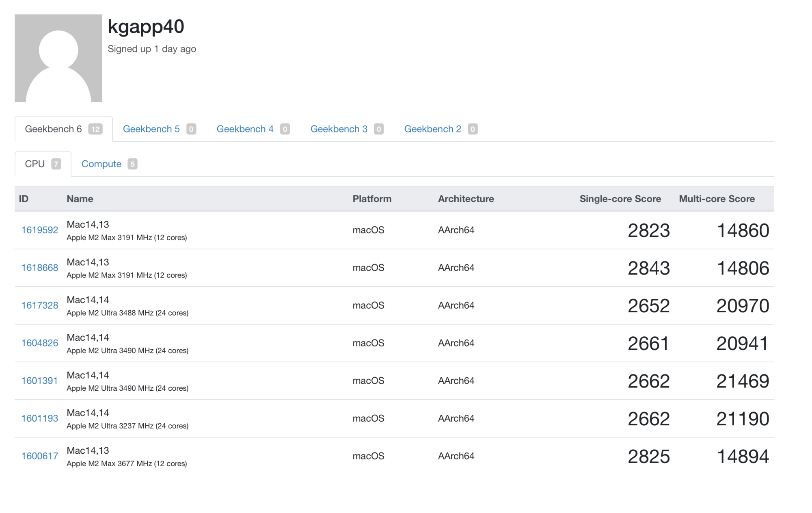Click the Name column header
The height and width of the screenshot is (513, 812).
click(x=80, y=199)
